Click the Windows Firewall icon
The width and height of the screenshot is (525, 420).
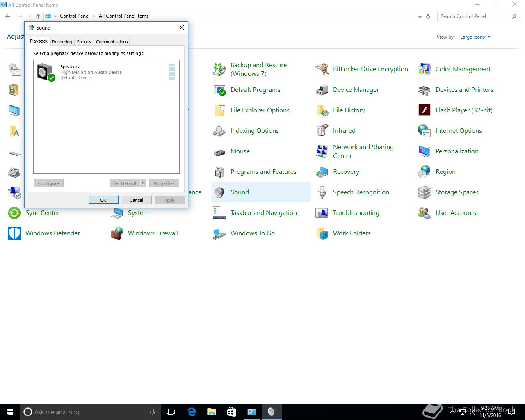pyautogui.click(x=117, y=233)
